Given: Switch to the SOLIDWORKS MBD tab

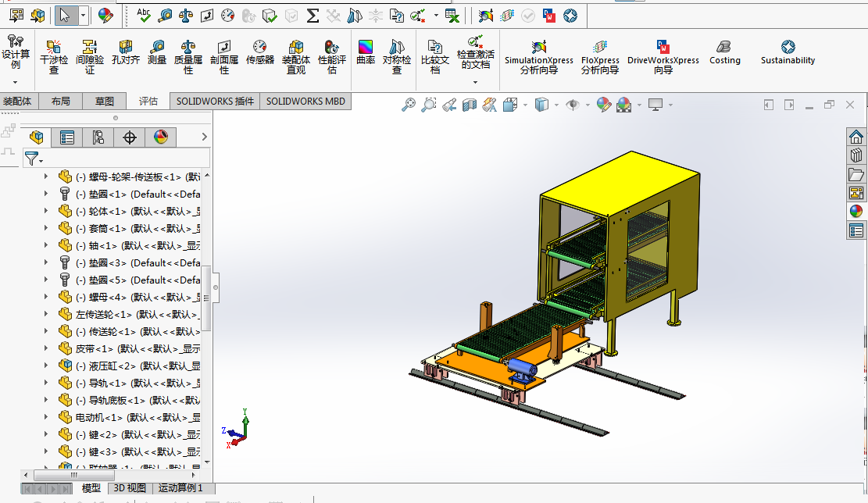Looking at the screenshot, I should (305, 102).
